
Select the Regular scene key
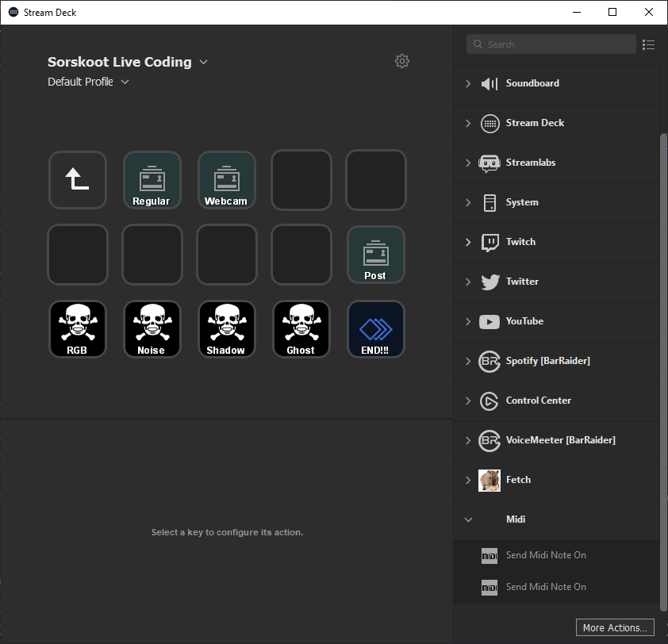[x=152, y=180]
